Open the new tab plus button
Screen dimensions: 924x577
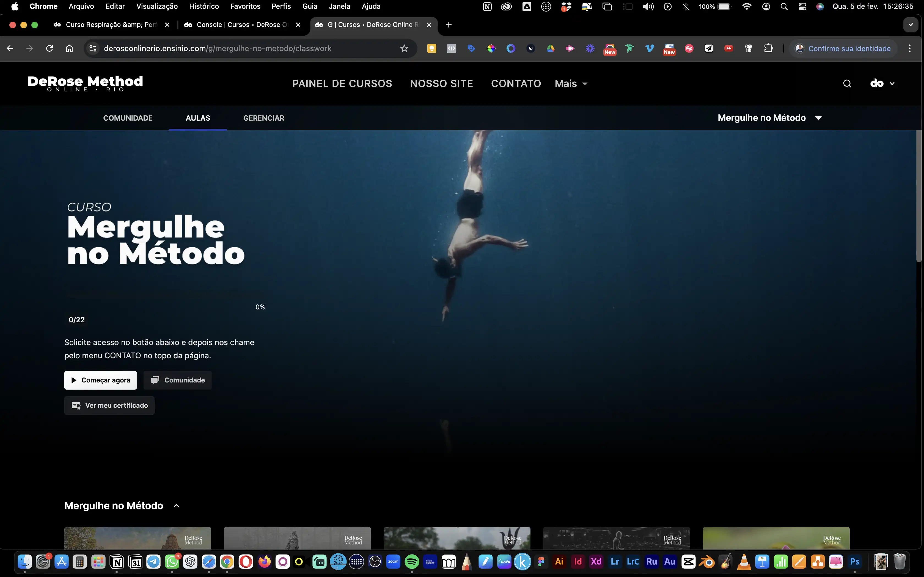pyautogui.click(x=449, y=25)
